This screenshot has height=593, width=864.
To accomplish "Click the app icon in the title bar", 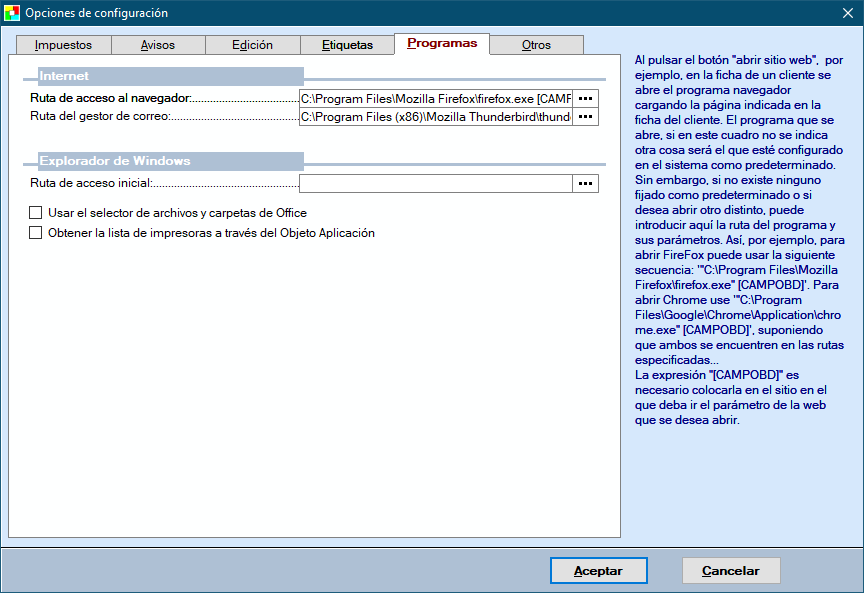I will pyautogui.click(x=12, y=13).
